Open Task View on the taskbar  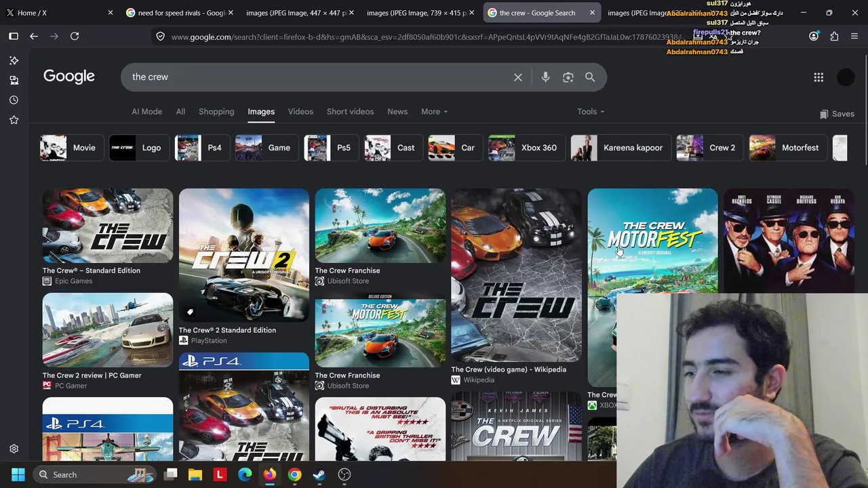[x=171, y=474]
